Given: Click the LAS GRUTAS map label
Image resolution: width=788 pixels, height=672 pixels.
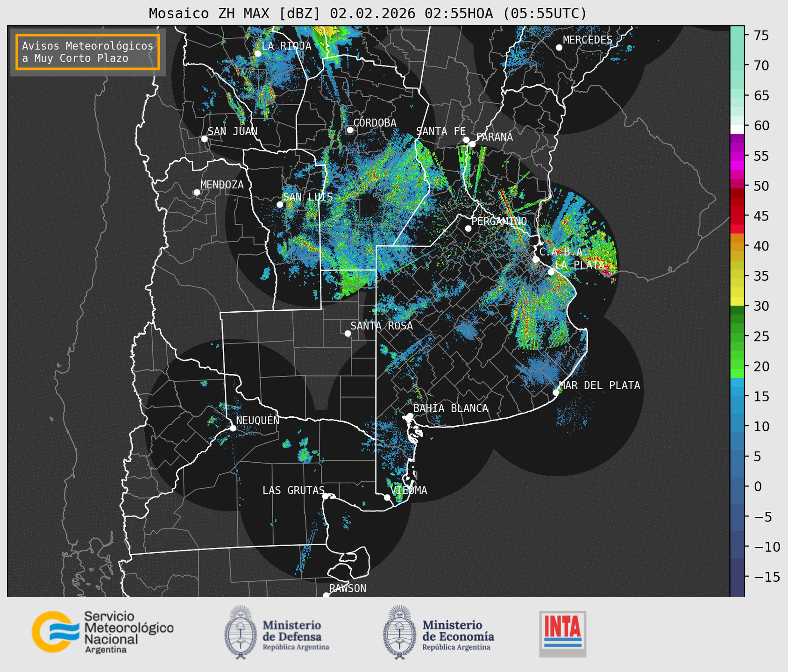Looking at the screenshot, I should [293, 490].
